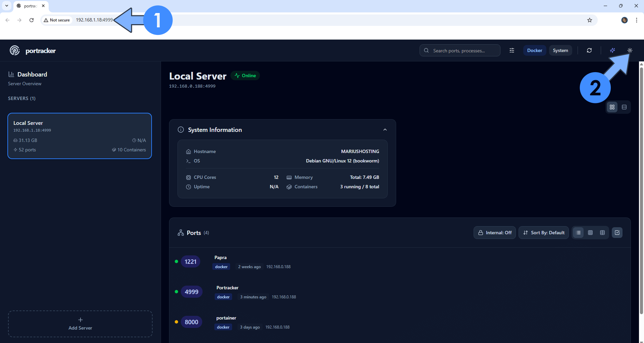Screen dimensions: 644x343
Task: Click the Ports network icon
Action: coord(181,233)
